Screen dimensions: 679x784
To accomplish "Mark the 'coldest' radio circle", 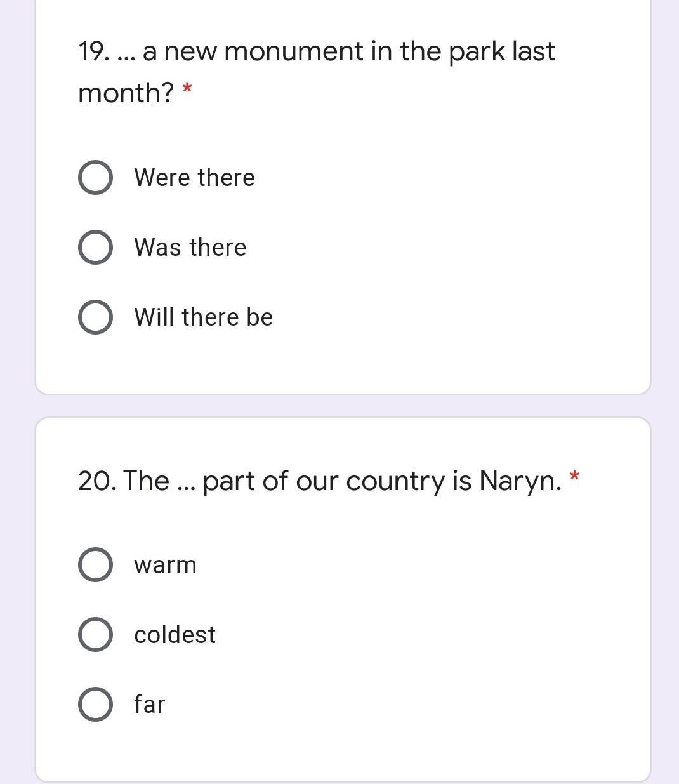I will pyautogui.click(x=96, y=635).
